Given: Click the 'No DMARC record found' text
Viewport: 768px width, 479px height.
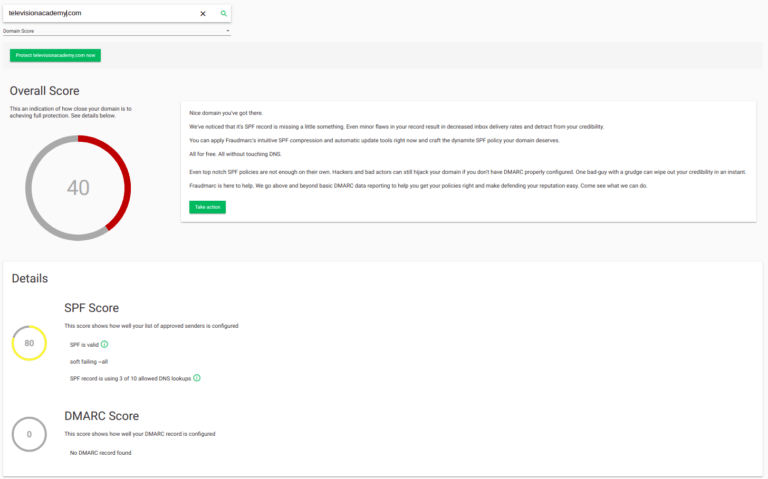Looking at the screenshot, I should pyautogui.click(x=100, y=453).
